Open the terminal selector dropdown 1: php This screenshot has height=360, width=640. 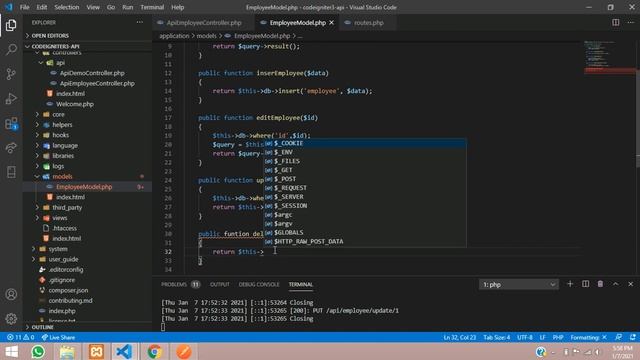[518, 284]
